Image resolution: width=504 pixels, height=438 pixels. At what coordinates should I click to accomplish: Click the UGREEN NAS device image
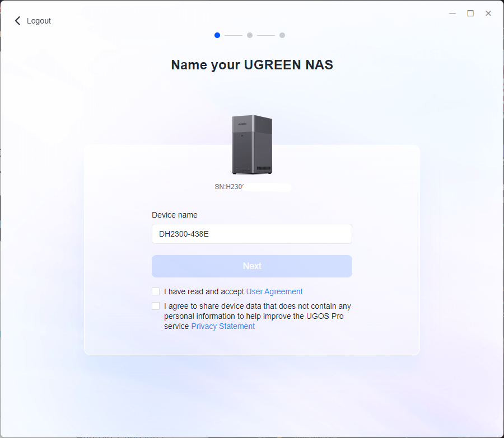click(251, 144)
